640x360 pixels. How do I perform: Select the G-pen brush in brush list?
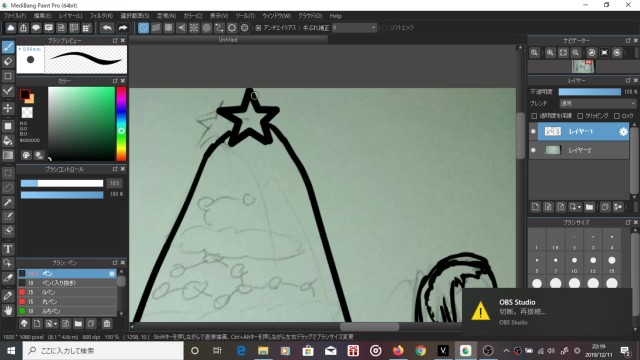67,292
